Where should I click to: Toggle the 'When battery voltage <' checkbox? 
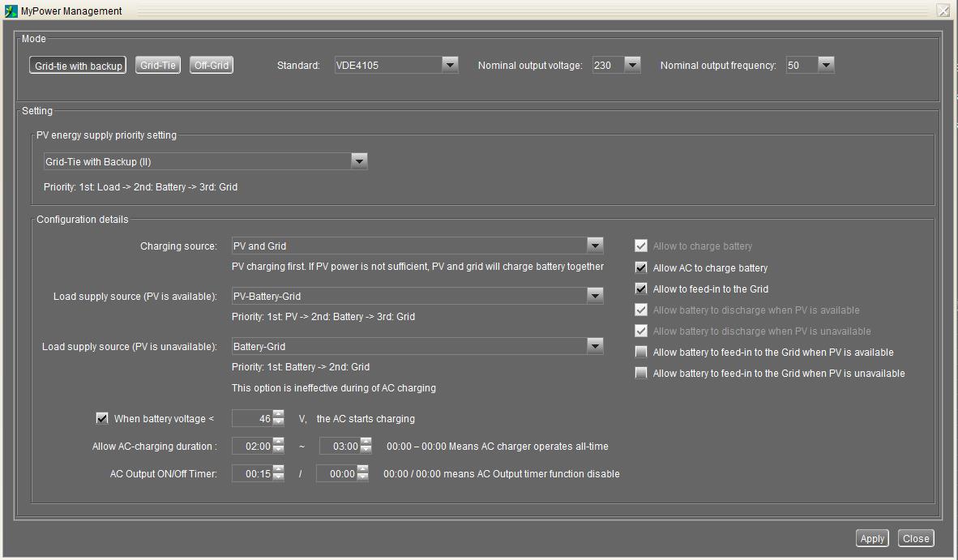click(102, 418)
